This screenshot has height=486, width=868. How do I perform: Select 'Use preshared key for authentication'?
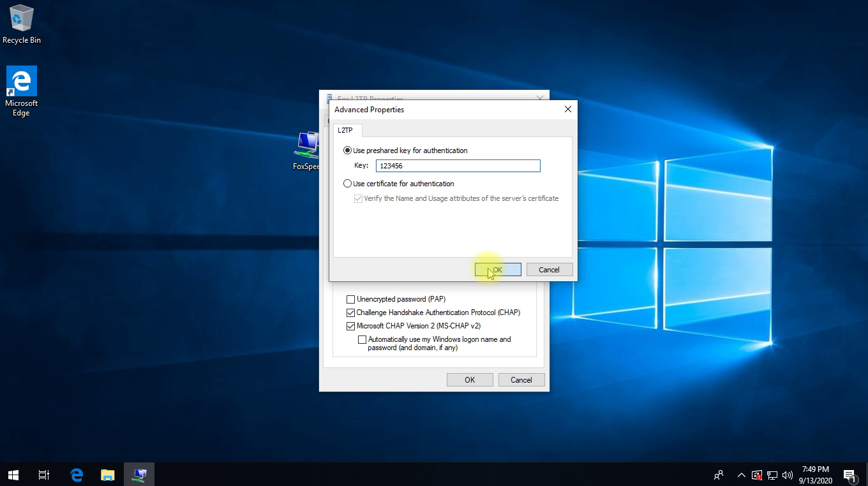tap(348, 151)
